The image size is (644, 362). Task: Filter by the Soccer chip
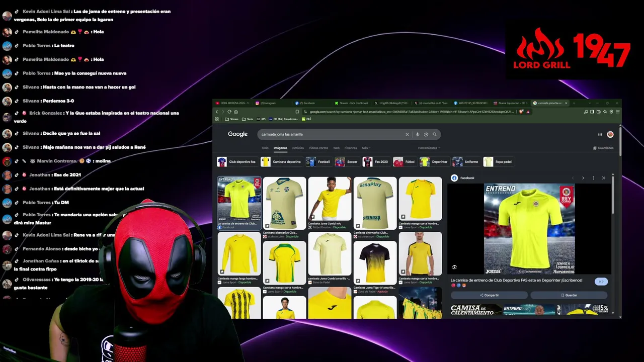[347, 162]
